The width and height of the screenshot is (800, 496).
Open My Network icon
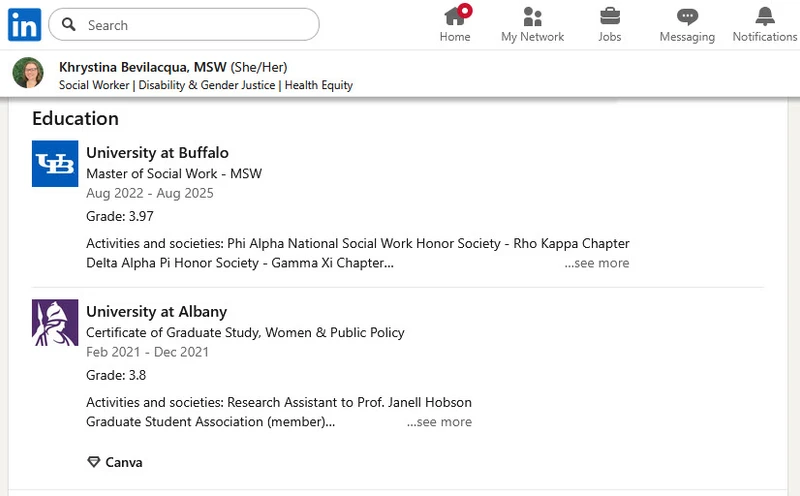pyautogui.click(x=532, y=16)
